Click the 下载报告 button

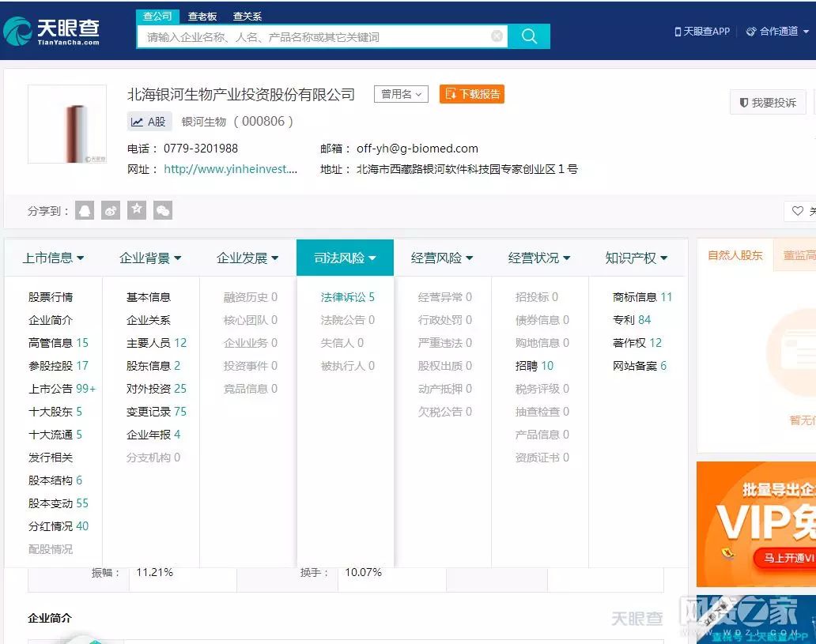[472, 94]
